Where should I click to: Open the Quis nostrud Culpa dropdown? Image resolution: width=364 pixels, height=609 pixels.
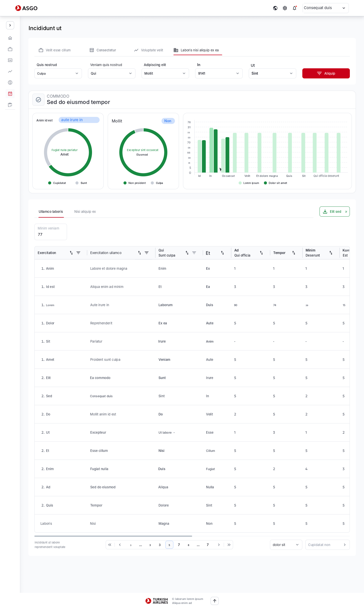(x=58, y=73)
